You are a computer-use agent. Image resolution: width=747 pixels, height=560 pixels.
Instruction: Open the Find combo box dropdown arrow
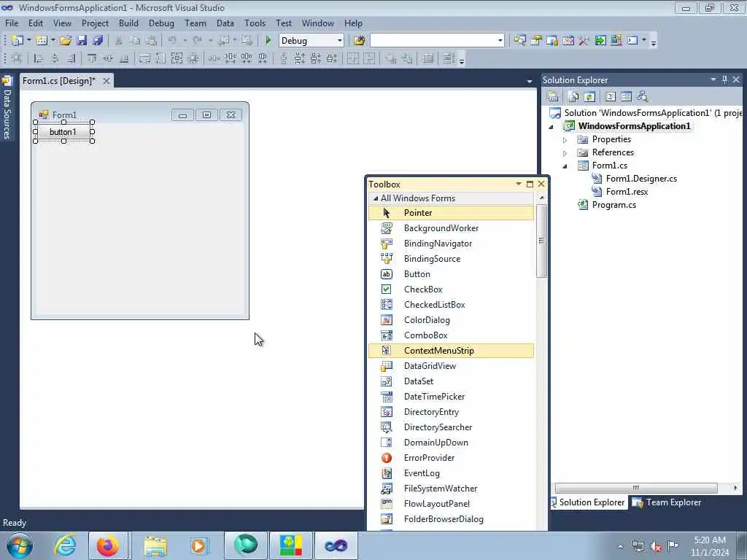tap(500, 41)
